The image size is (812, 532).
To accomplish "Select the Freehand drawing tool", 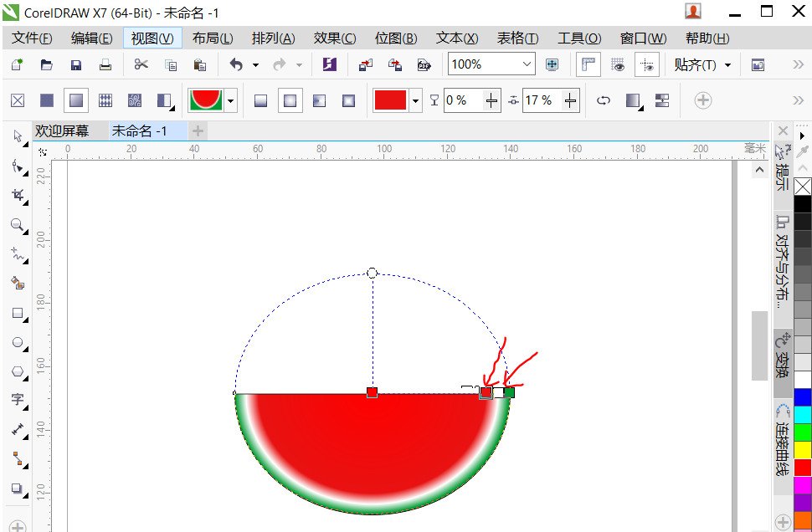I will pyautogui.click(x=18, y=254).
